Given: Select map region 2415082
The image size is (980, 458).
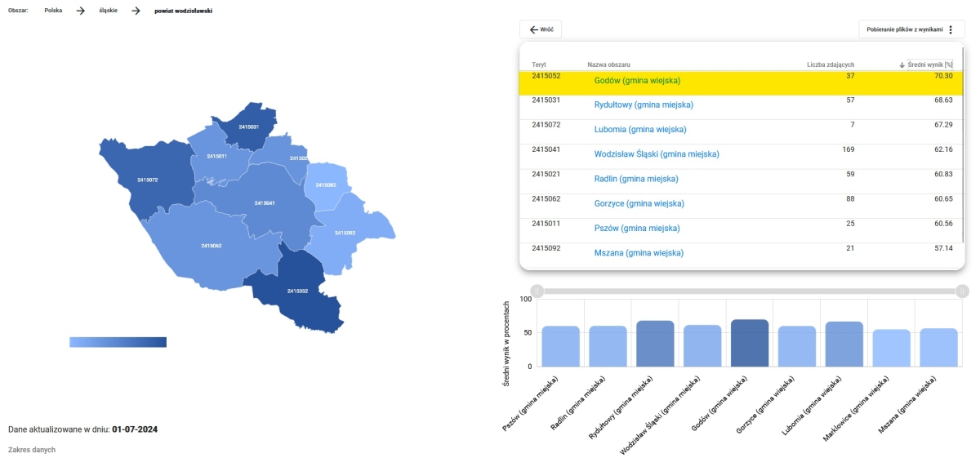Looking at the screenshot, I should pyautogui.click(x=325, y=185).
